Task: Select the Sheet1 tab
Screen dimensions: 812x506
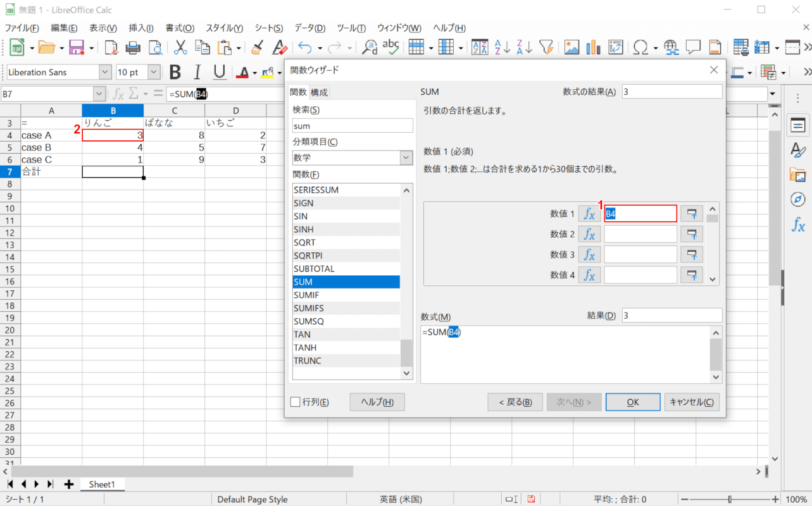Action: 102,484
